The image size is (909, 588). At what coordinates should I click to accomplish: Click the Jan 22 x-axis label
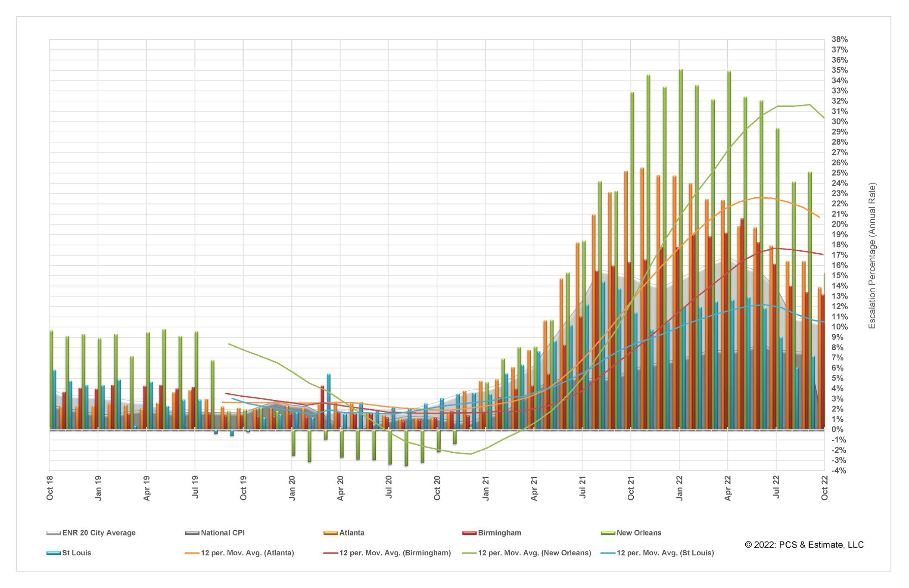pos(680,488)
